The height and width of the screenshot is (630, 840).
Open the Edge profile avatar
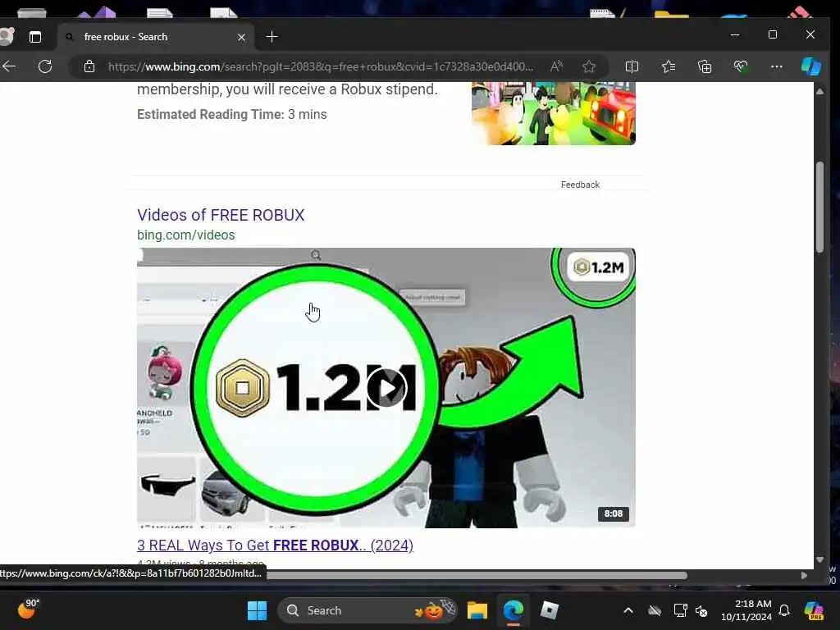click(x=7, y=36)
